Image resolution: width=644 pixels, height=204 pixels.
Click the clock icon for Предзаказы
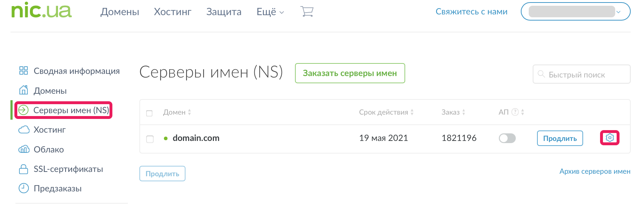pos(24,188)
